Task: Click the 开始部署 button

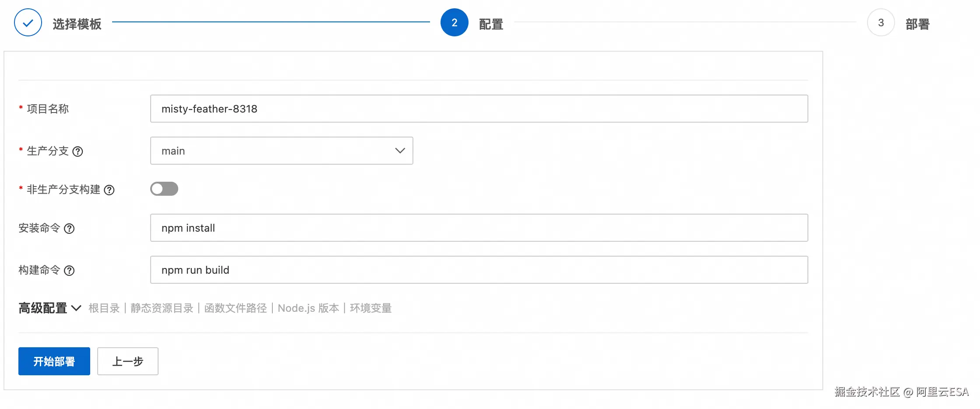Action: (x=54, y=361)
